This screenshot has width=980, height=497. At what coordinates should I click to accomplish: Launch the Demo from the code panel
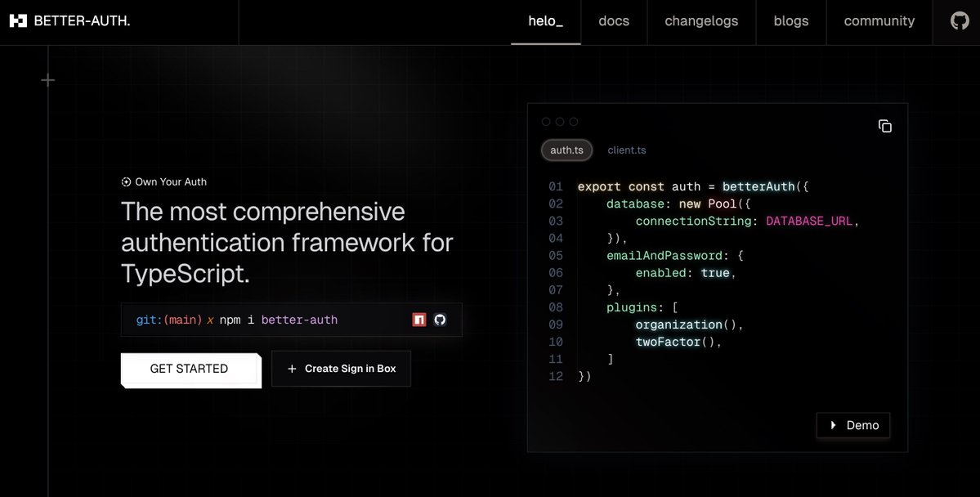(852, 425)
